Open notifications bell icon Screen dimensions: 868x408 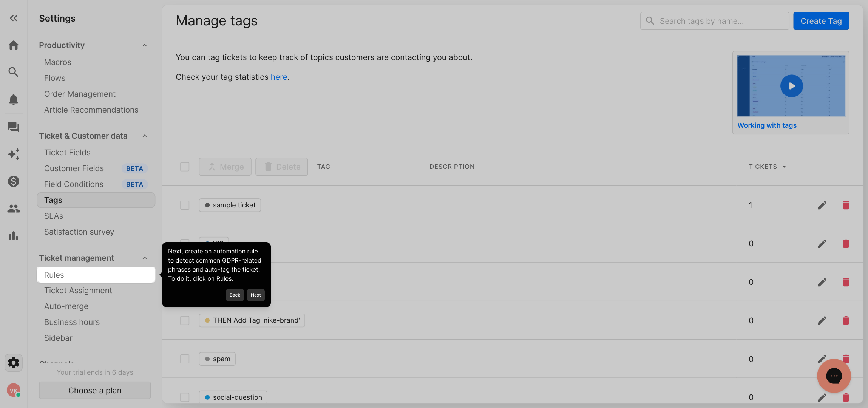point(14,99)
